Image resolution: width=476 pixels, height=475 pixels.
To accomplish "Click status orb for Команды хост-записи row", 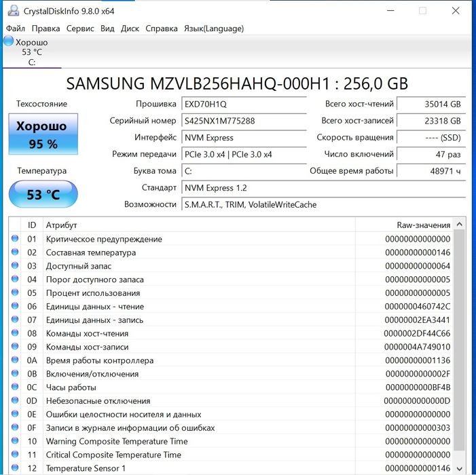I will click(x=15, y=346).
